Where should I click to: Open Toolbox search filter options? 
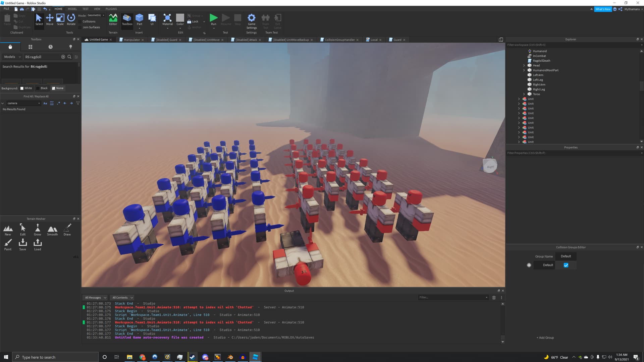point(76,57)
